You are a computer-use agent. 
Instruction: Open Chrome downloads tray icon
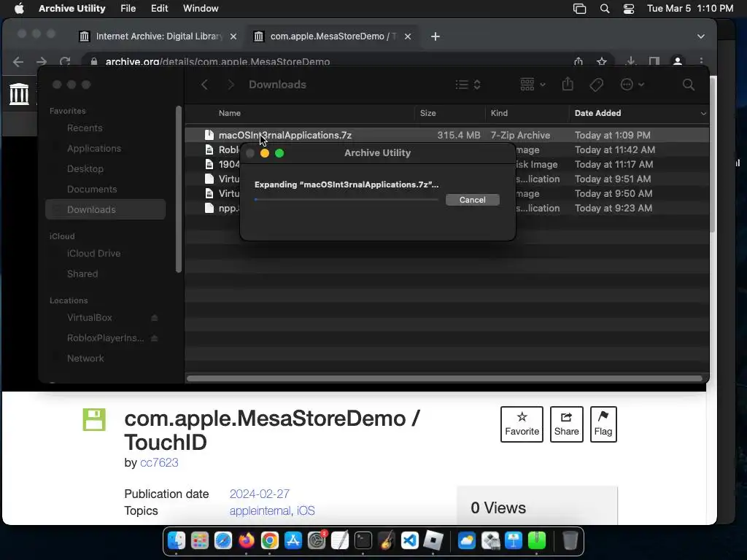631,61
